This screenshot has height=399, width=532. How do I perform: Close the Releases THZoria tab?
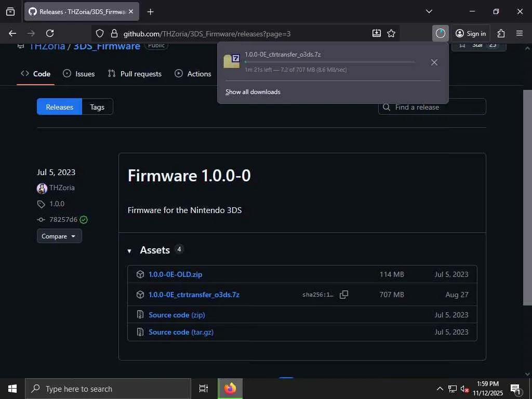131,11
